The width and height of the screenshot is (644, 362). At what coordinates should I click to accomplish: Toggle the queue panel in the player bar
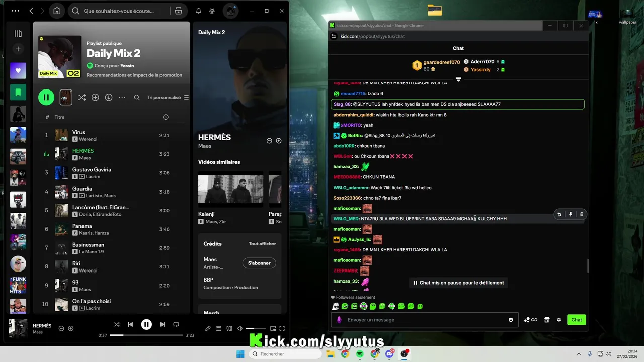218,328
